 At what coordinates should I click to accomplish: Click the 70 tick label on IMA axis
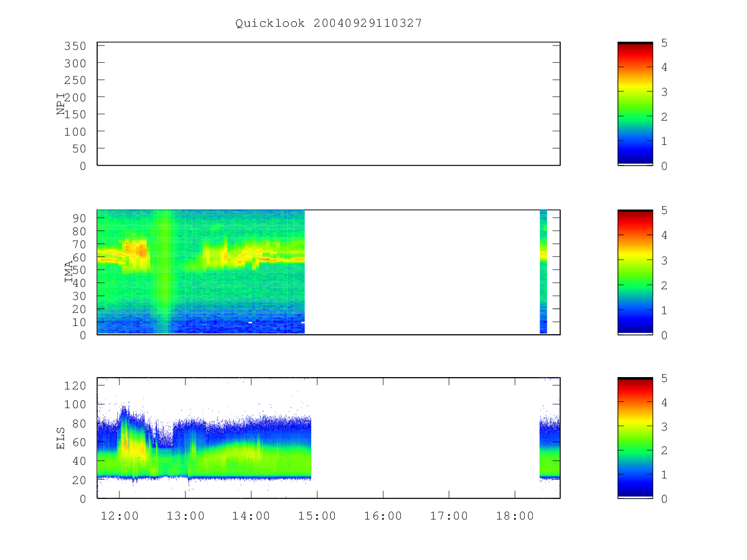pyautogui.click(x=79, y=244)
